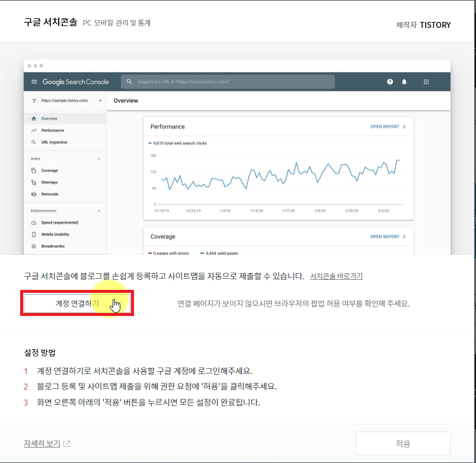Select Speed (experimental) in the sidebar

tap(65, 222)
